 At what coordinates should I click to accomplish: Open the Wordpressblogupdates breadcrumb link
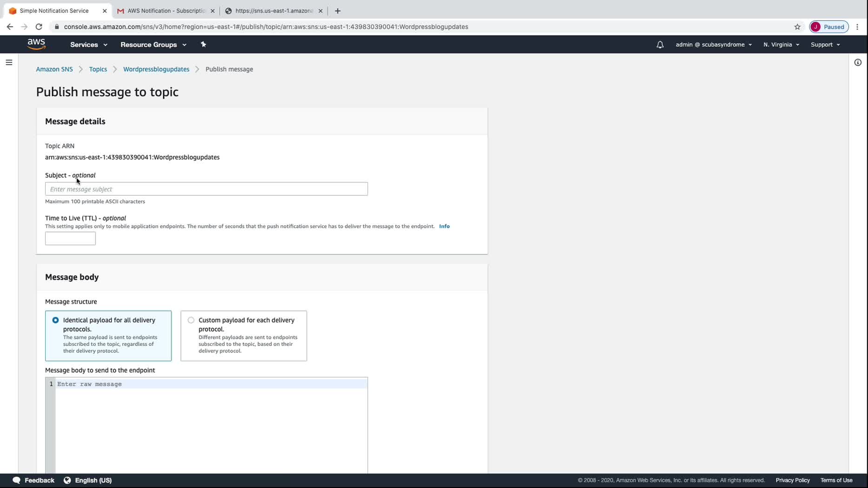[x=156, y=69]
